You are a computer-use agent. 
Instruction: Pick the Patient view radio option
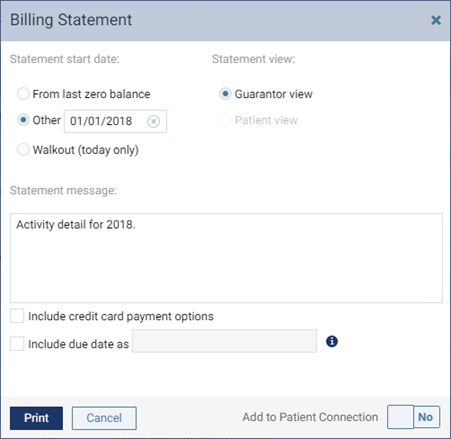(225, 120)
